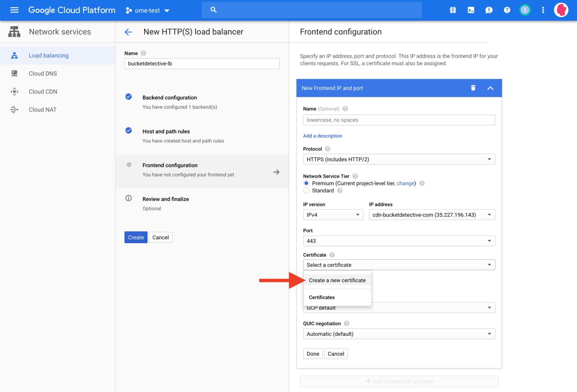Click the Certificate help icon
This screenshot has height=392, width=577.
coord(332,255)
